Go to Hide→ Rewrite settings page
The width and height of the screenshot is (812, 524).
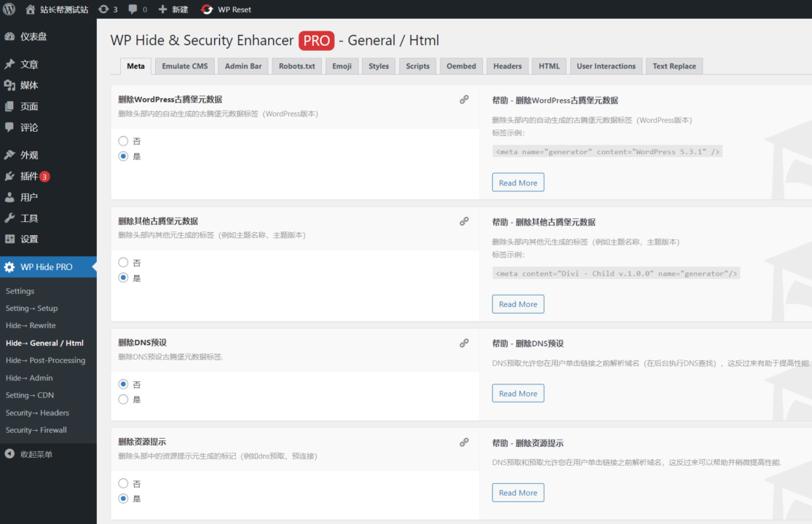[31, 325]
